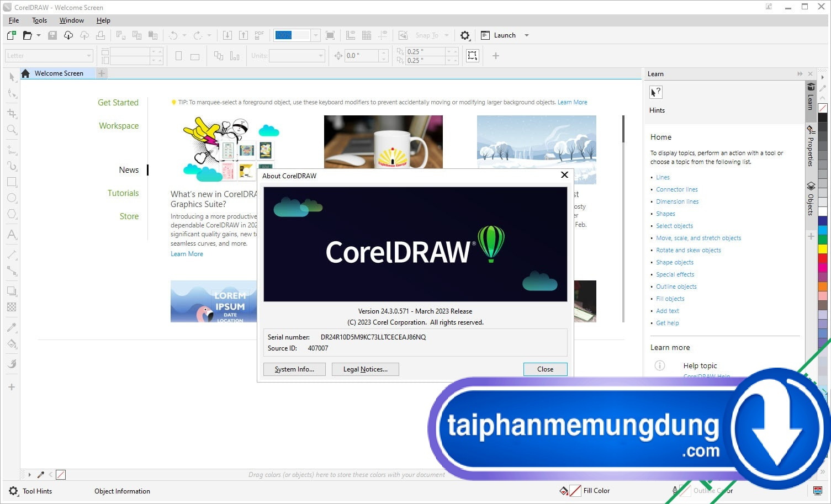
Task: Click the no-color swatch in document palette
Action: click(61, 475)
